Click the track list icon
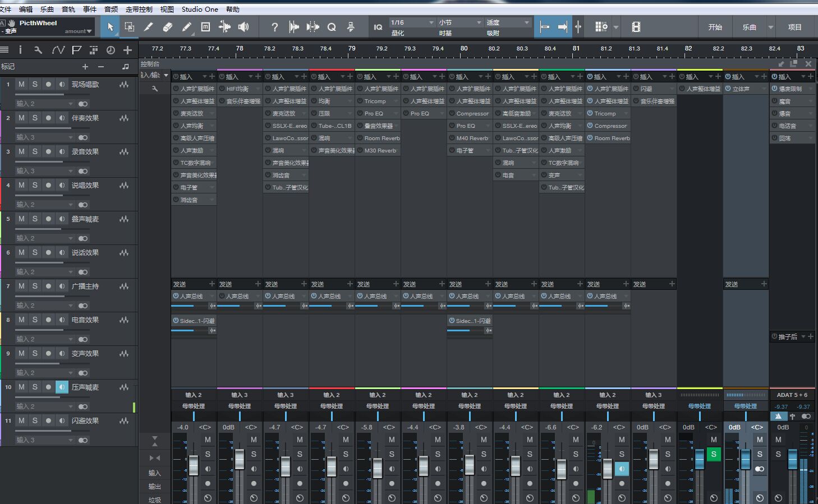This screenshot has width=818, height=504. tap(4, 50)
